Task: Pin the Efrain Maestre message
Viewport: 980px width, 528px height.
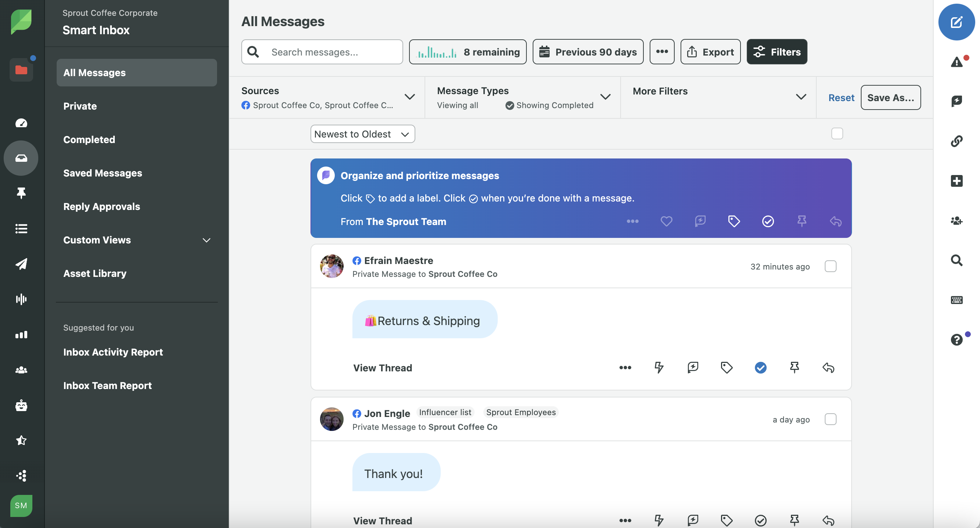Action: 794,367
